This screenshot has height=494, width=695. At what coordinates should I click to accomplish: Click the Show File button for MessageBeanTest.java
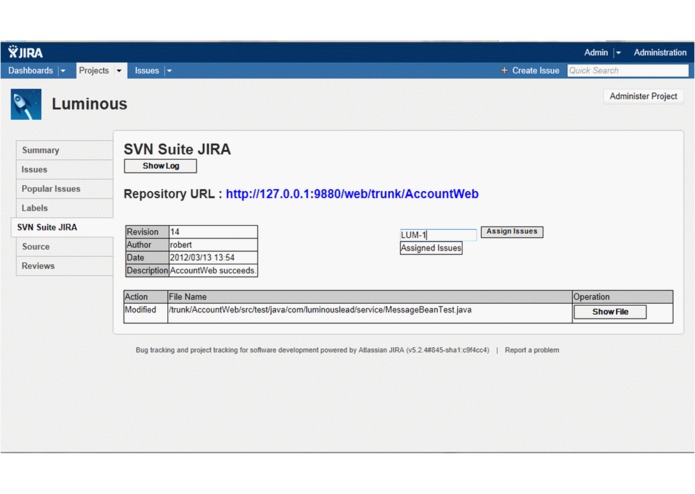[x=610, y=312]
